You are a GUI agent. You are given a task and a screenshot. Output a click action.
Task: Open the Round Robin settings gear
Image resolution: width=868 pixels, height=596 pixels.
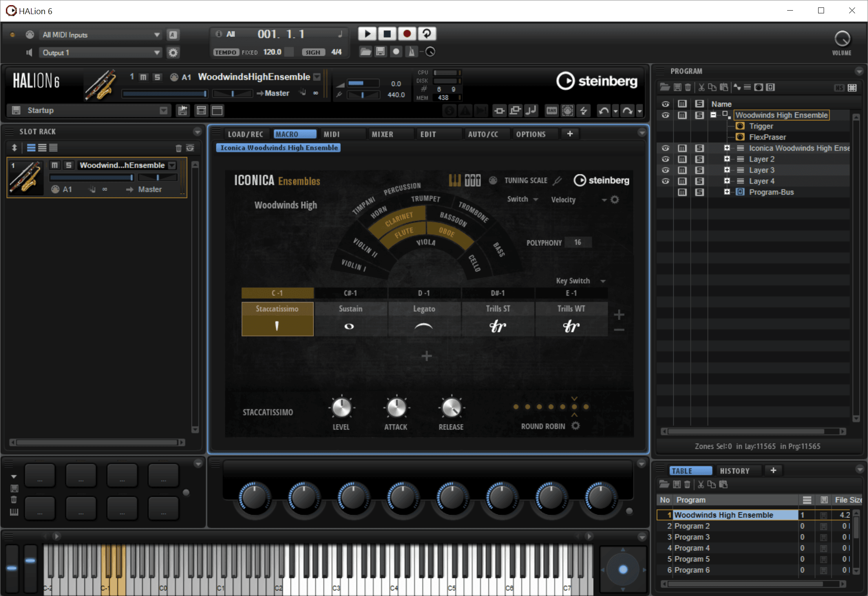576,426
